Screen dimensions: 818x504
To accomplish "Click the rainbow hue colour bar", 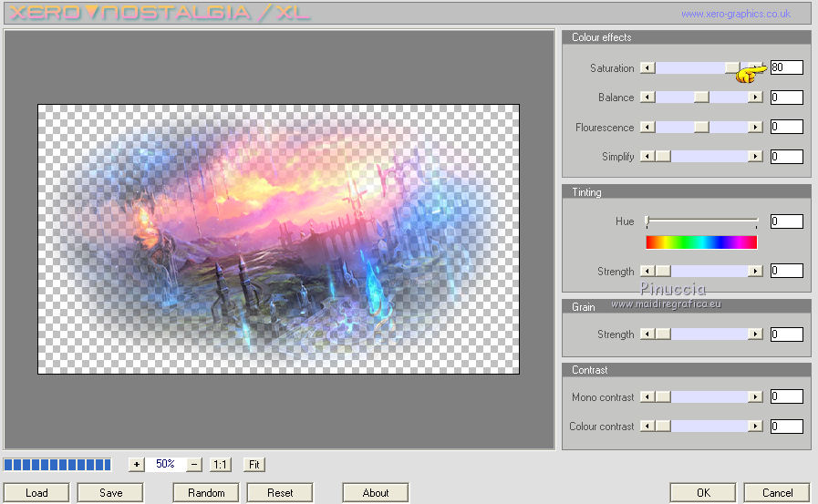I will pyautogui.click(x=701, y=242).
